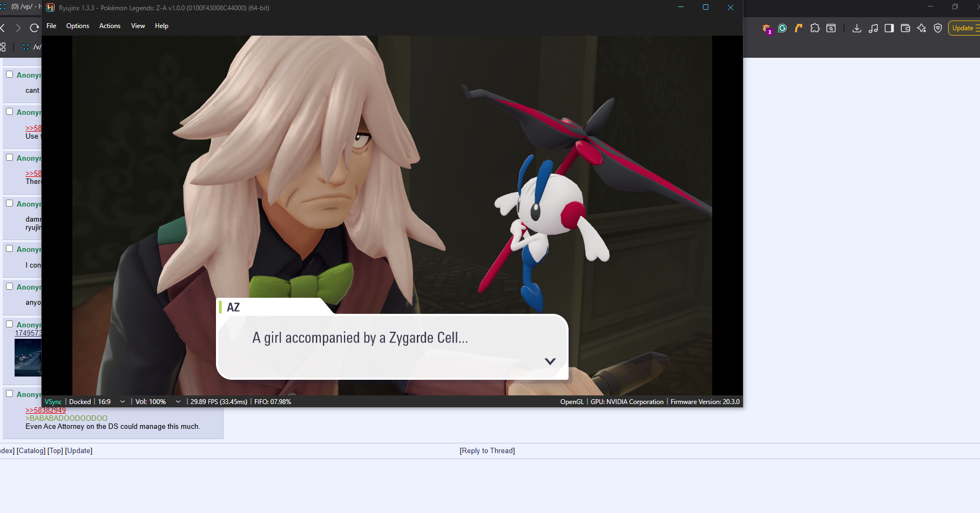Image resolution: width=980 pixels, height=513 pixels.
Task: Advance the AZ dialogue with the down chevron
Action: (550, 361)
